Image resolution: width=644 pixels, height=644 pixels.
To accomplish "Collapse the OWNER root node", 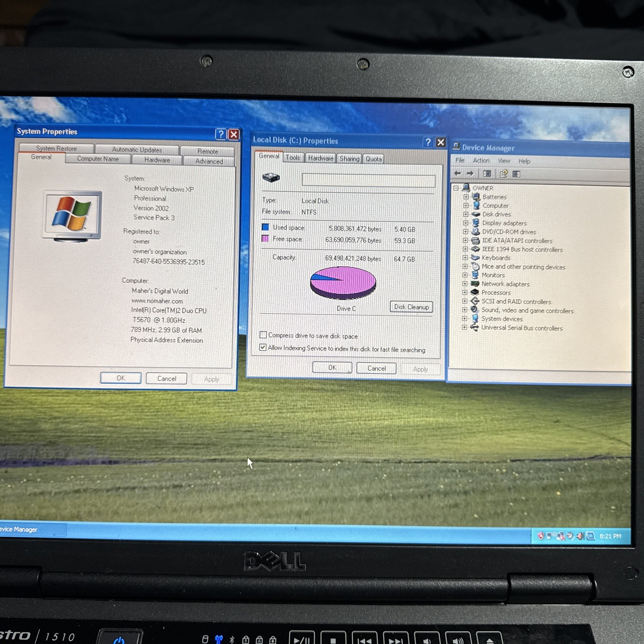I will click(x=456, y=188).
